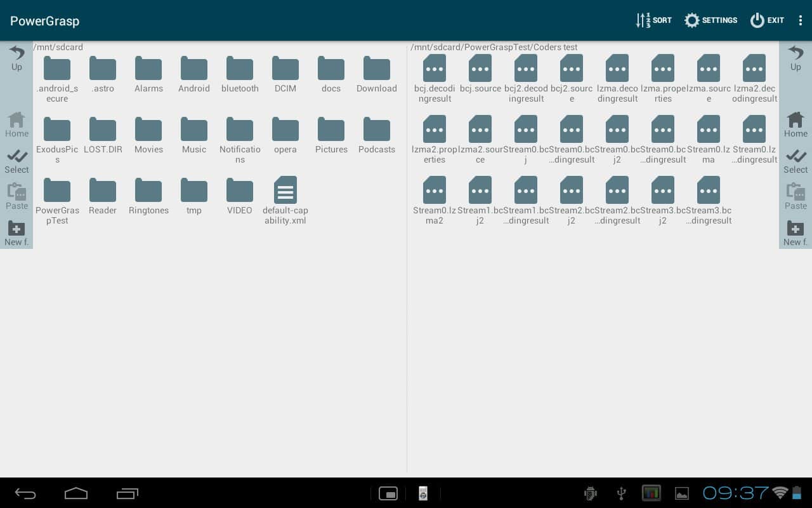Open the Download folder

[x=377, y=74]
